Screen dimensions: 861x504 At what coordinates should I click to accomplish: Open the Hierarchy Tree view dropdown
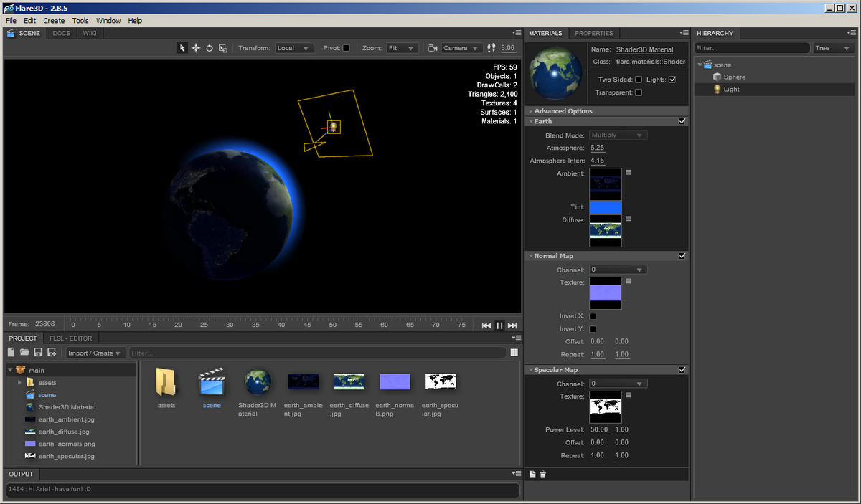click(x=832, y=48)
